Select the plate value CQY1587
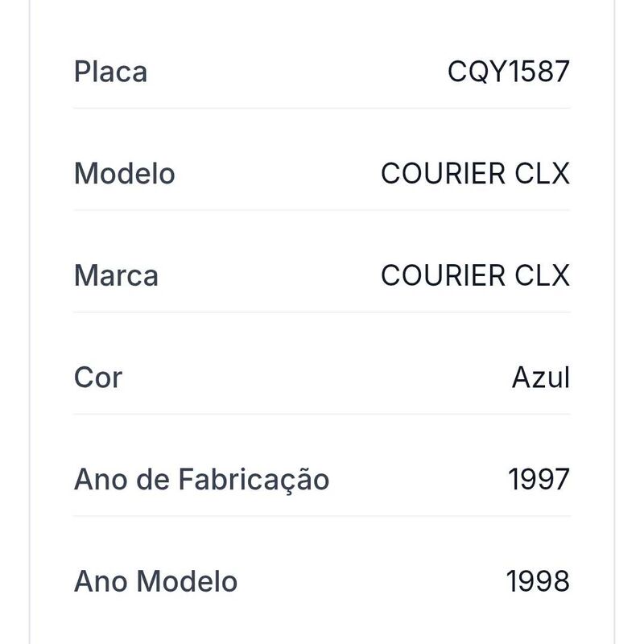This screenshot has width=644, height=644. point(509,72)
